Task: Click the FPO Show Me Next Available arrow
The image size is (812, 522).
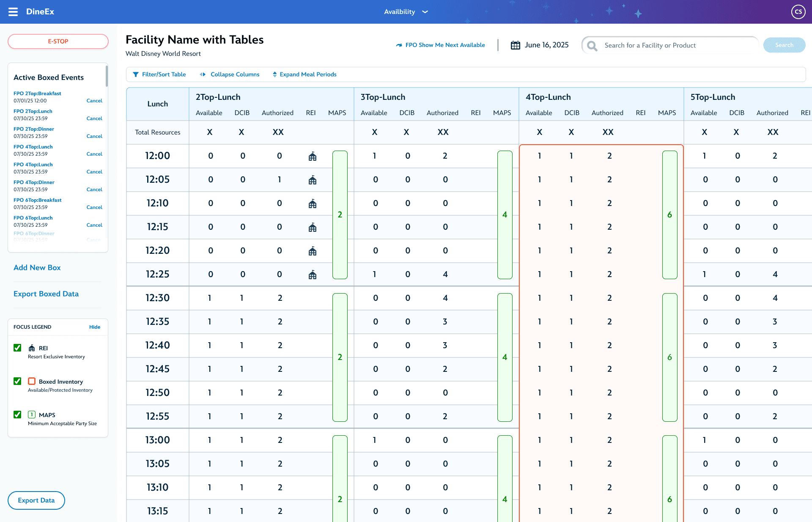Action: click(399, 45)
